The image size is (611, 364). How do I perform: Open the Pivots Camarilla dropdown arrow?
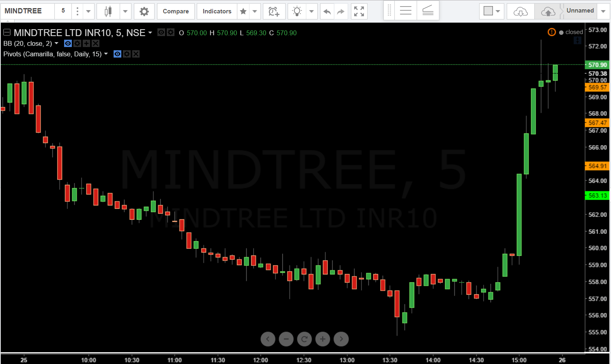click(x=106, y=54)
